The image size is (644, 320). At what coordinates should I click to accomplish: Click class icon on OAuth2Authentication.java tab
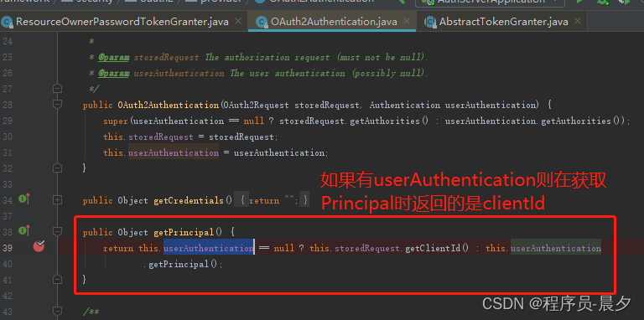(262, 22)
